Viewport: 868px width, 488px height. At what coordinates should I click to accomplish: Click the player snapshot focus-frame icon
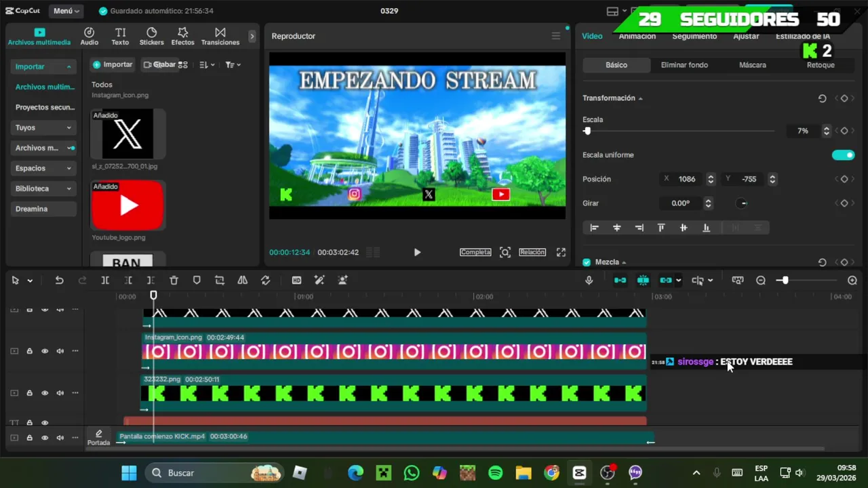[x=505, y=252]
